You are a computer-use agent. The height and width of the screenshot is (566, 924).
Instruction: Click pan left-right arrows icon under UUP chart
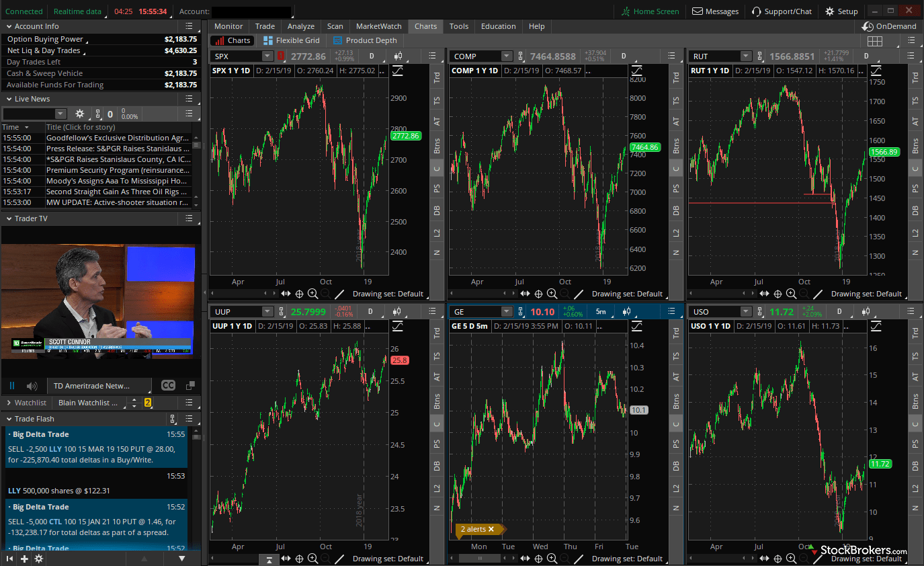(286, 559)
